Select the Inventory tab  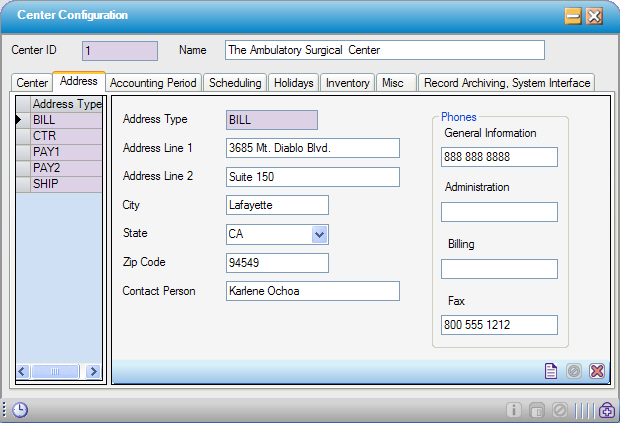[348, 83]
